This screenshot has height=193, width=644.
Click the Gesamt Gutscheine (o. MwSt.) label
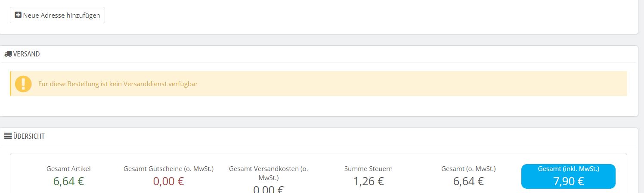[x=168, y=169]
